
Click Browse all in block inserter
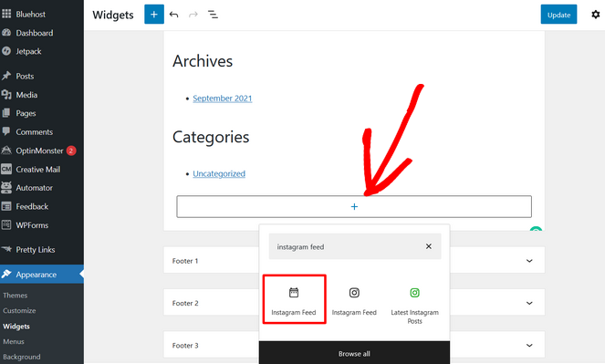point(354,354)
